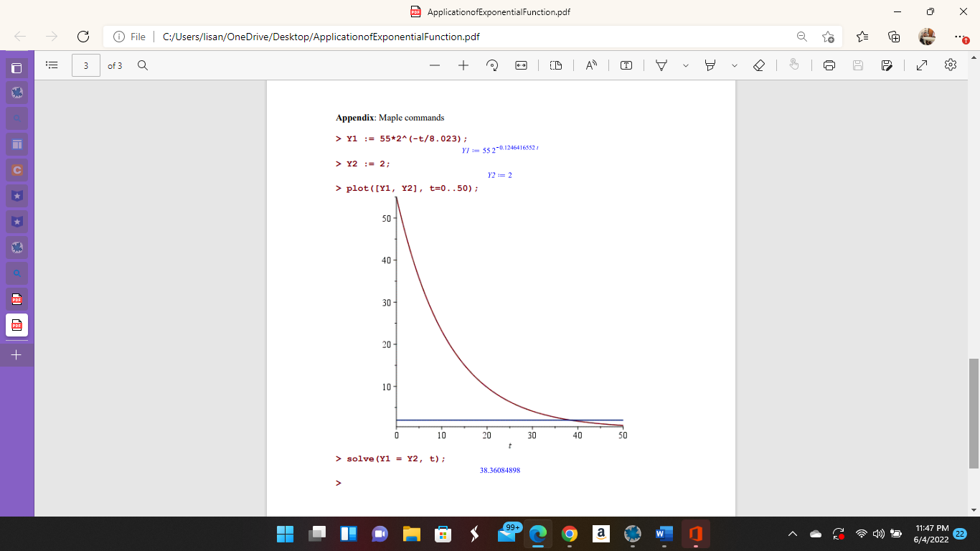Launch Google Chrome from the taskbar
The image size is (980, 551).
pyautogui.click(x=570, y=534)
